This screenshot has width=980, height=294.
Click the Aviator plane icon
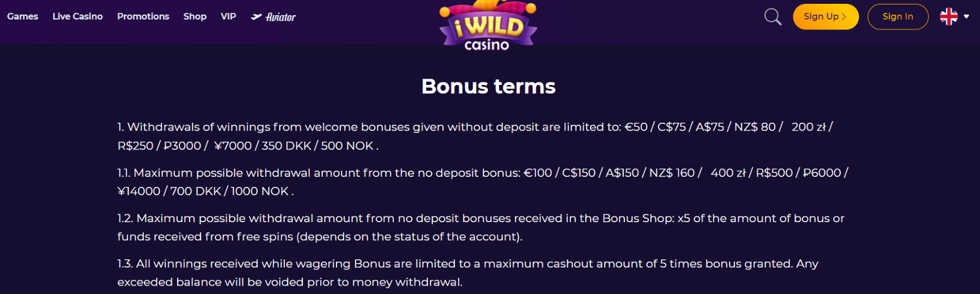(x=257, y=17)
